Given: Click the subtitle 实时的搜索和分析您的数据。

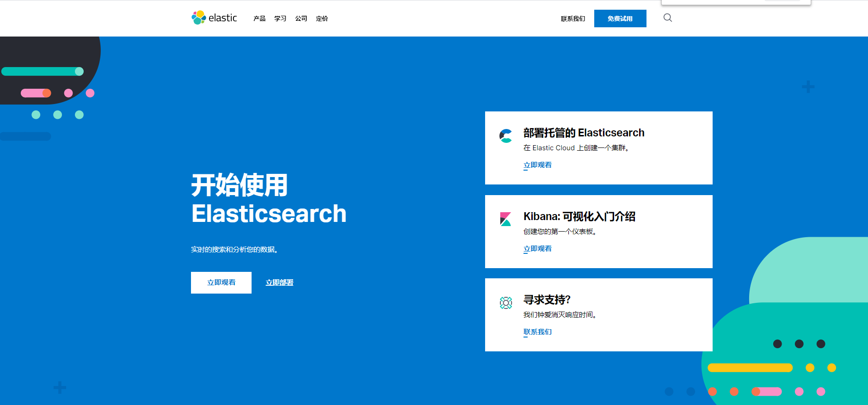Looking at the screenshot, I should (x=234, y=250).
